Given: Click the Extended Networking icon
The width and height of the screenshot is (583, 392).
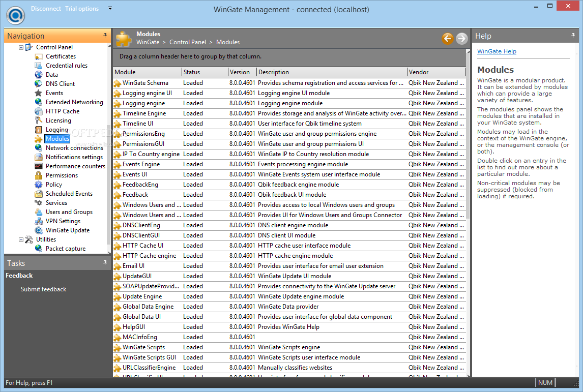Looking at the screenshot, I should 38,102.
